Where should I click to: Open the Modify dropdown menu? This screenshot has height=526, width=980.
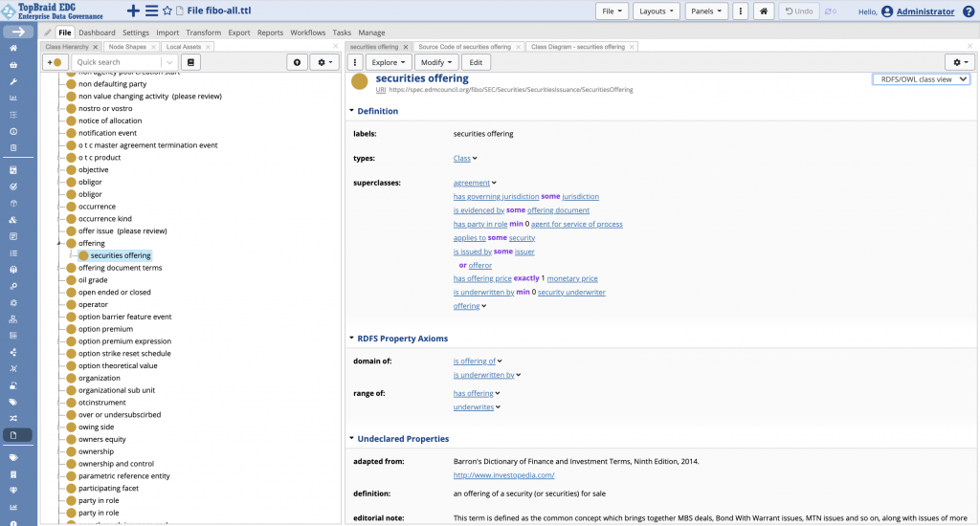coord(436,62)
